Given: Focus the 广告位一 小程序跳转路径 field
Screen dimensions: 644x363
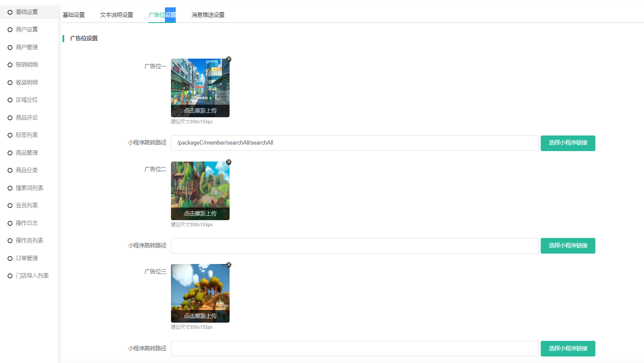Looking at the screenshot, I should [x=355, y=143].
